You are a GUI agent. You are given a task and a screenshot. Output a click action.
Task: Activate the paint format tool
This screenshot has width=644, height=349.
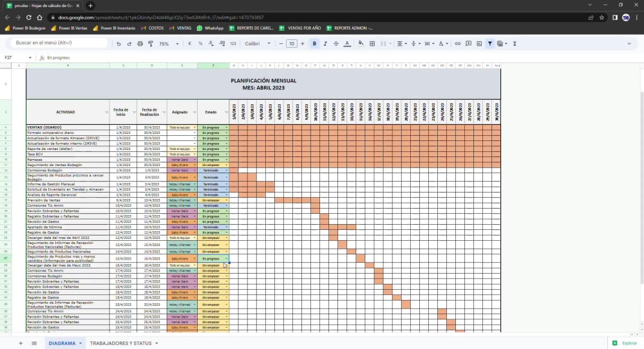click(x=151, y=44)
